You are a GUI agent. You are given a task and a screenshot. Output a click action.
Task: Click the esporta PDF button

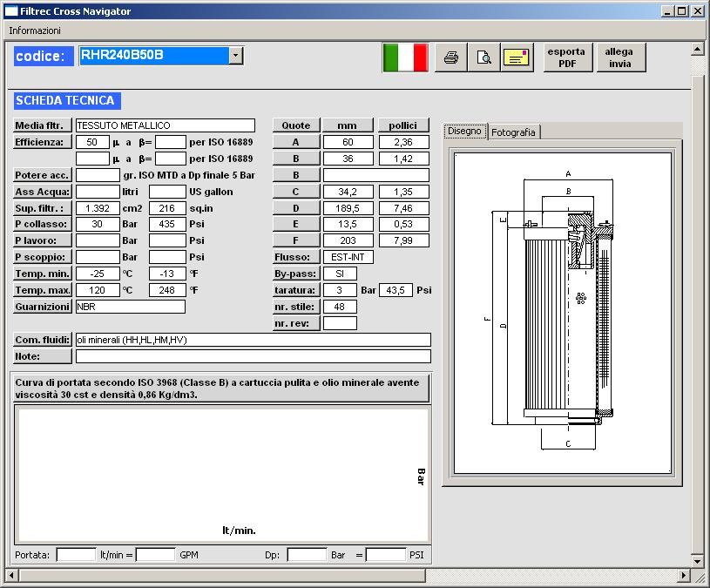coord(566,57)
